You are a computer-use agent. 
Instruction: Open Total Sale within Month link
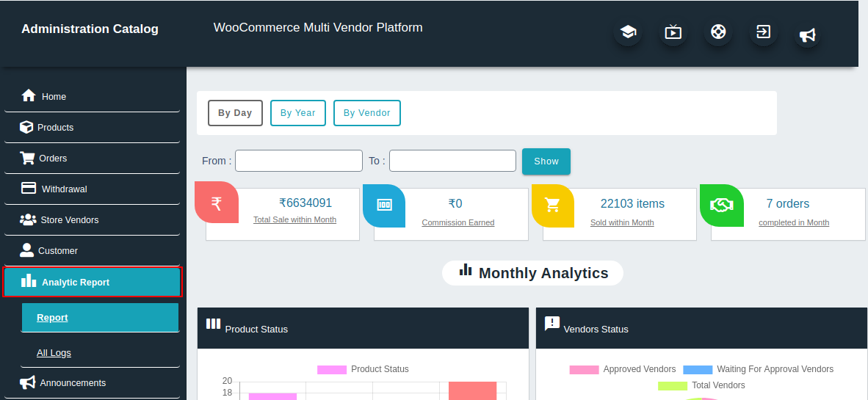pyautogui.click(x=294, y=219)
